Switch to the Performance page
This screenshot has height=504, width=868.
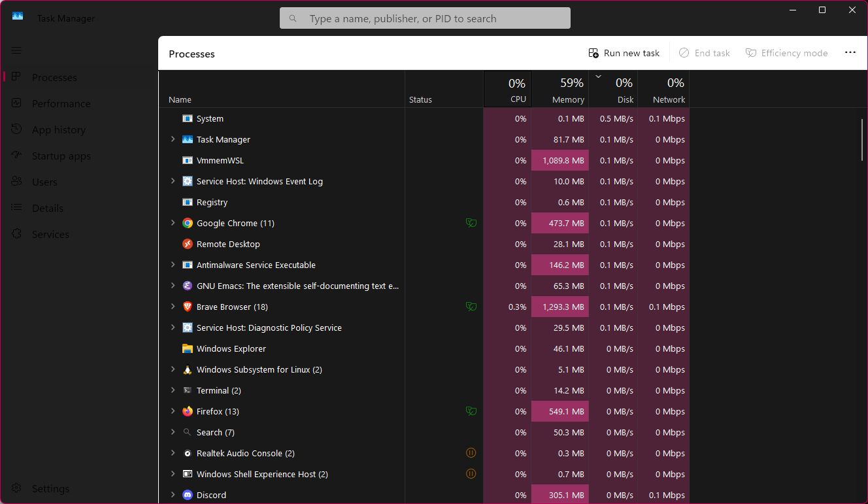(x=79, y=103)
